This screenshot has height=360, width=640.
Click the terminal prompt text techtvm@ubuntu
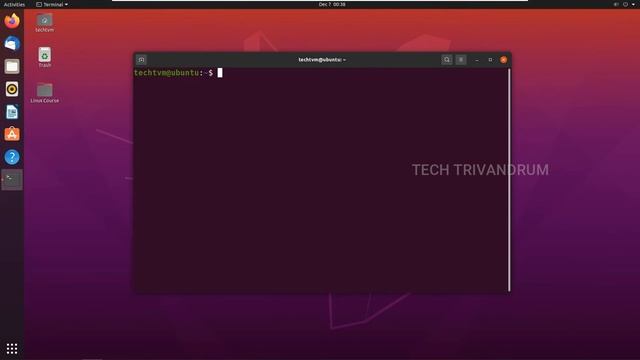pos(167,73)
